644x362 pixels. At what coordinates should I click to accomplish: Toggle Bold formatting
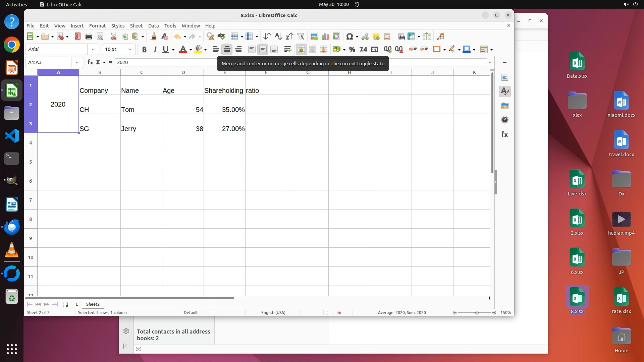[144, 50]
